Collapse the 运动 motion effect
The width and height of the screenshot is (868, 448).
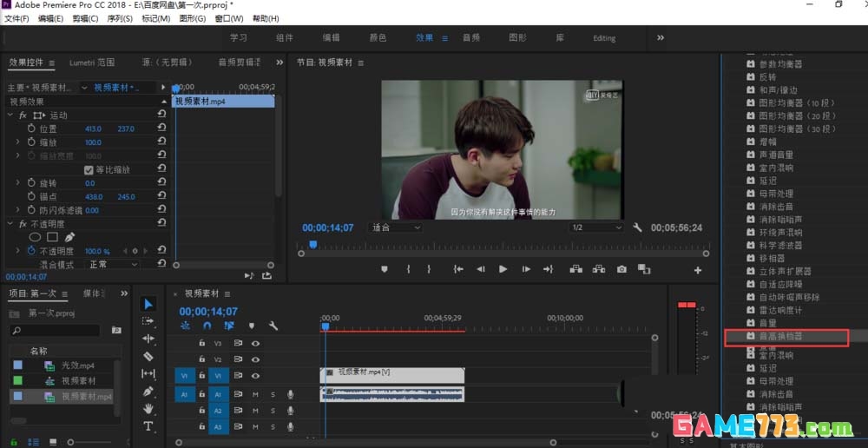pos(10,115)
